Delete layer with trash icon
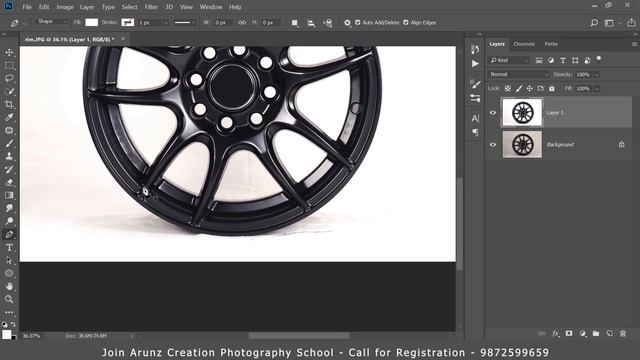The height and width of the screenshot is (360, 640). pyautogui.click(x=623, y=333)
